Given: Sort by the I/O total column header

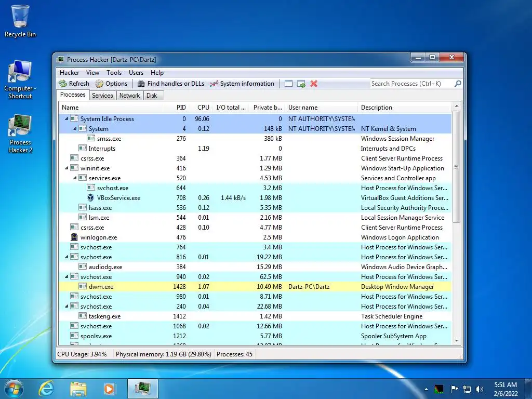Looking at the screenshot, I should 231,107.
